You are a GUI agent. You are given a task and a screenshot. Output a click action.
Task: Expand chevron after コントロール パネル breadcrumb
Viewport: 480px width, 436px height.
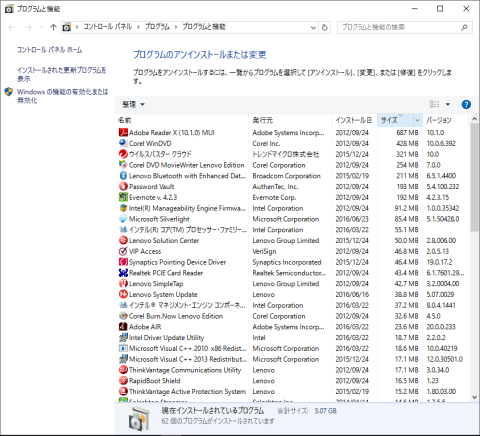coord(138,27)
